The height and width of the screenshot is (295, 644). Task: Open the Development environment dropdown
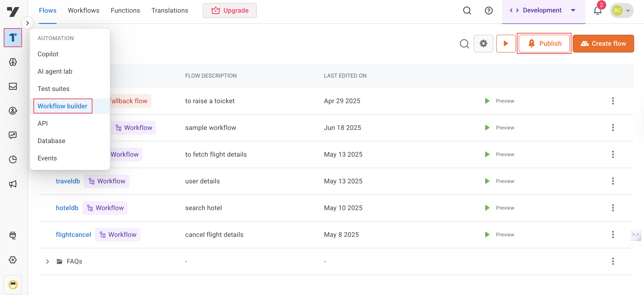click(x=543, y=11)
